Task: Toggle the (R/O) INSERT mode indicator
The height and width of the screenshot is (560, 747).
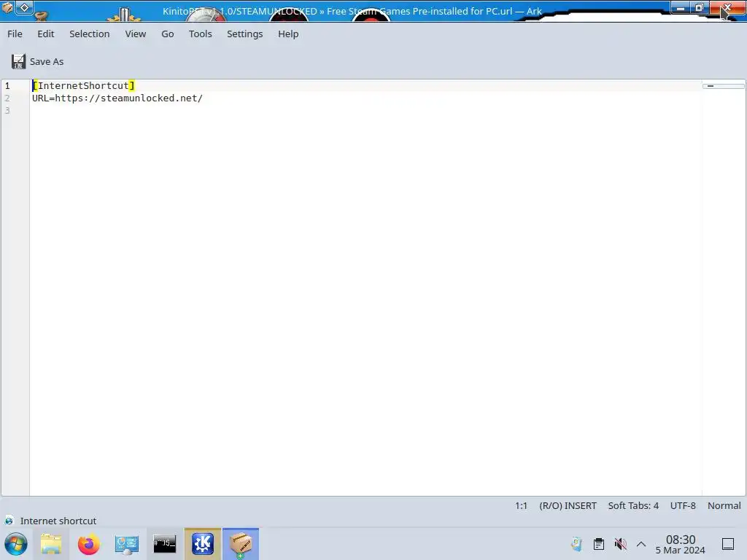Action: 568,506
